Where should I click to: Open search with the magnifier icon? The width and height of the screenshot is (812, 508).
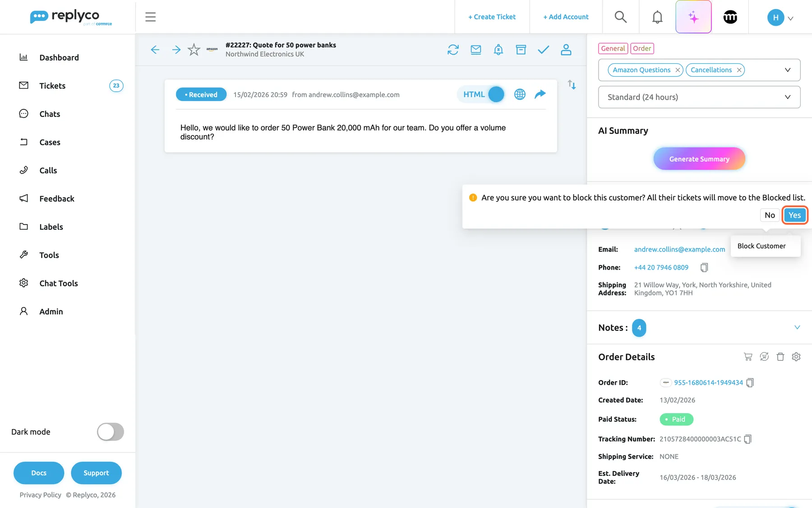pos(621,17)
